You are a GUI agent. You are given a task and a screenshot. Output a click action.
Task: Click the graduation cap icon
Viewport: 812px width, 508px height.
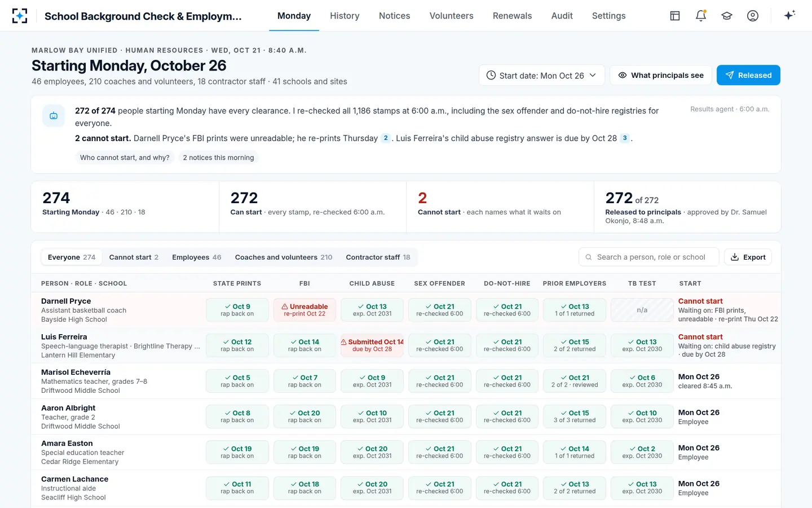pos(727,16)
